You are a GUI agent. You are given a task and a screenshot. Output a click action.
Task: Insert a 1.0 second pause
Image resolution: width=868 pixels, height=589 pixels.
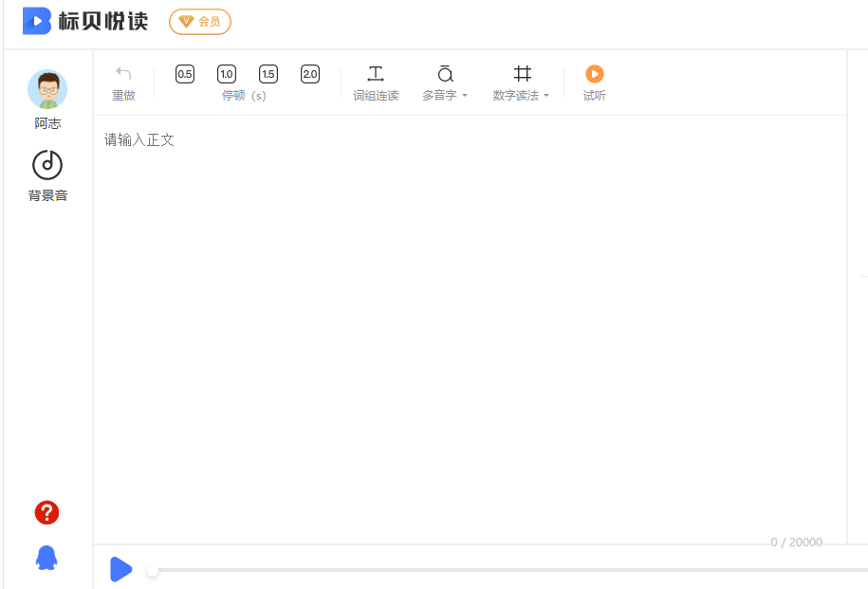pos(227,74)
